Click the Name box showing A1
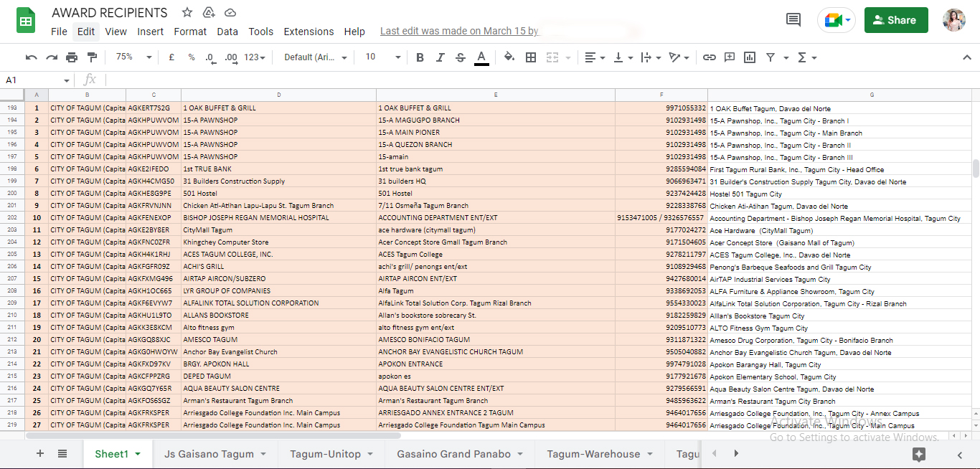Screen dimensions: 980x469 tap(37, 80)
